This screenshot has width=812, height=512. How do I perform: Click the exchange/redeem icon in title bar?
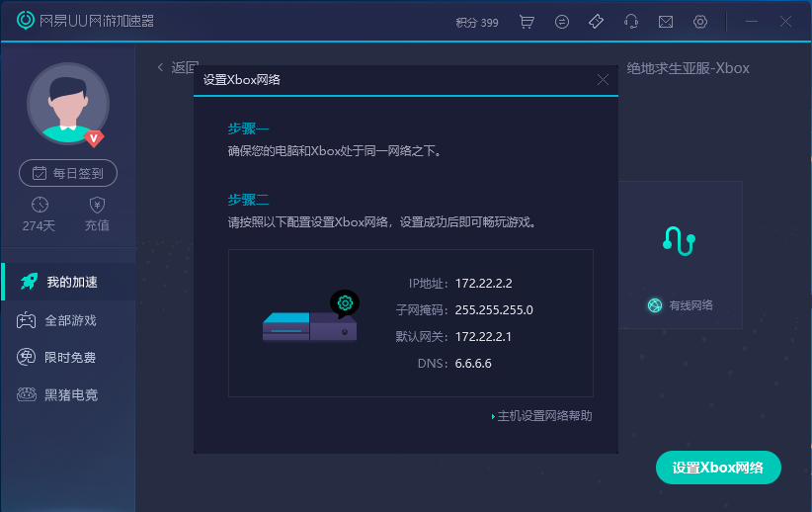562,22
